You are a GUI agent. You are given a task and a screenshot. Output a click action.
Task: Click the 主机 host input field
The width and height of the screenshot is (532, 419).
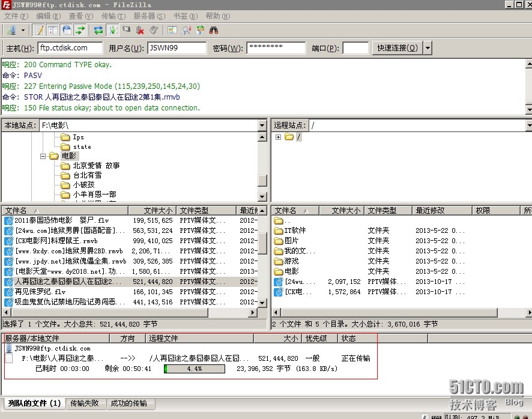[x=70, y=48]
